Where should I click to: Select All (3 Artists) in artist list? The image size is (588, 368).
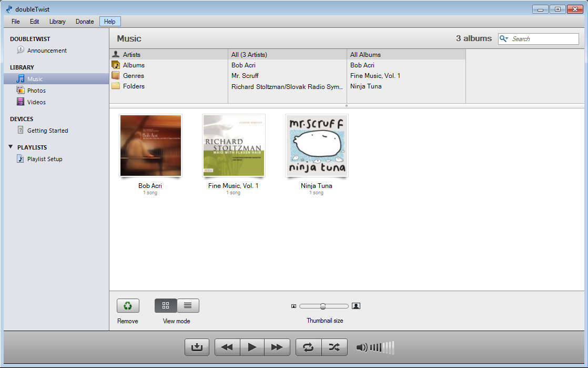click(287, 54)
